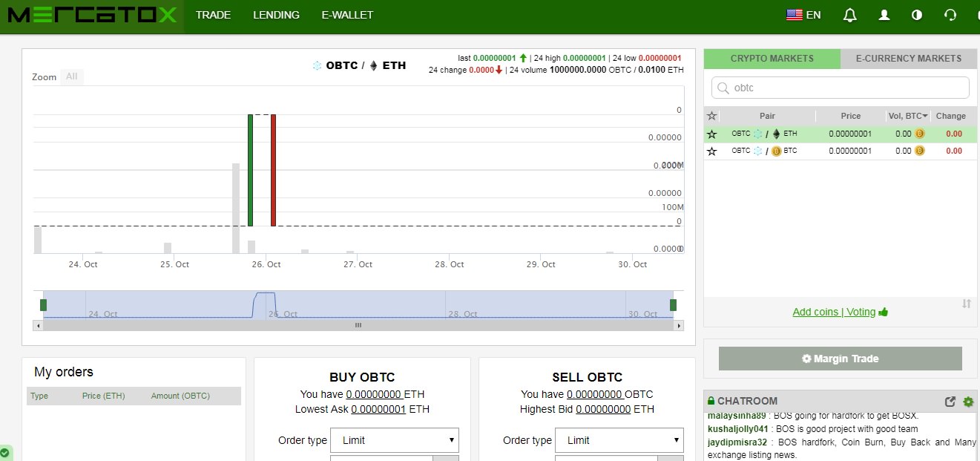The width and height of the screenshot is (980, 461).
Task: Open support via the headset icon
Action: (950, 15)
